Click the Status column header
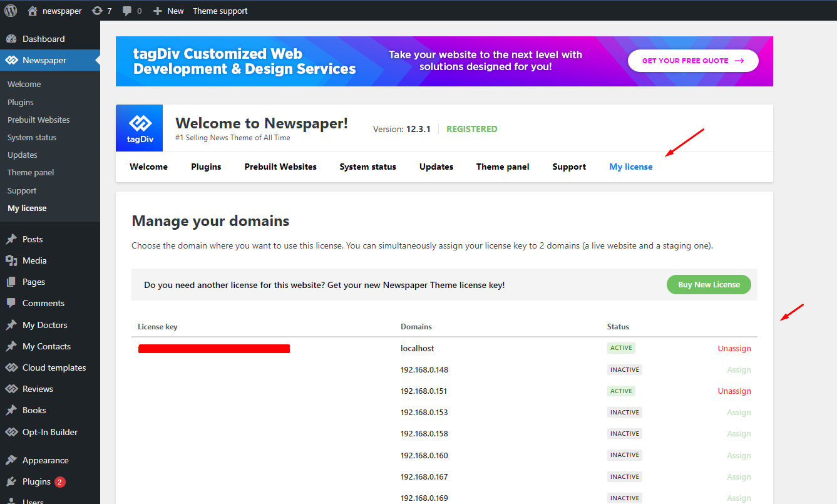 coord(618,327)
